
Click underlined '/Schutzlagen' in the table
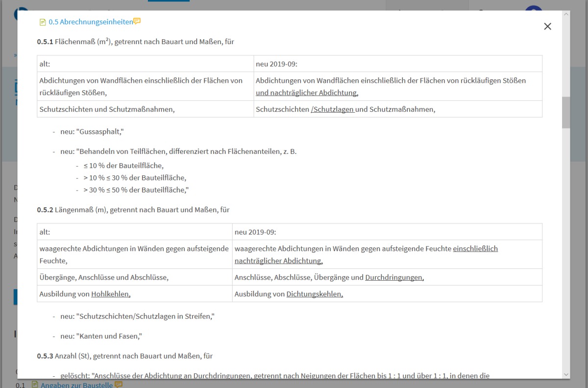[333, 109]
